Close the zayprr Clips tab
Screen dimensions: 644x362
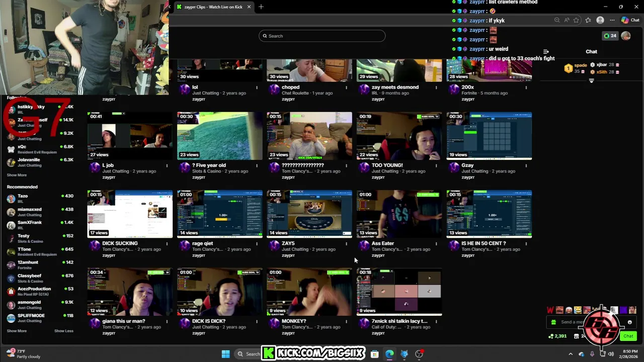point(249,7)
